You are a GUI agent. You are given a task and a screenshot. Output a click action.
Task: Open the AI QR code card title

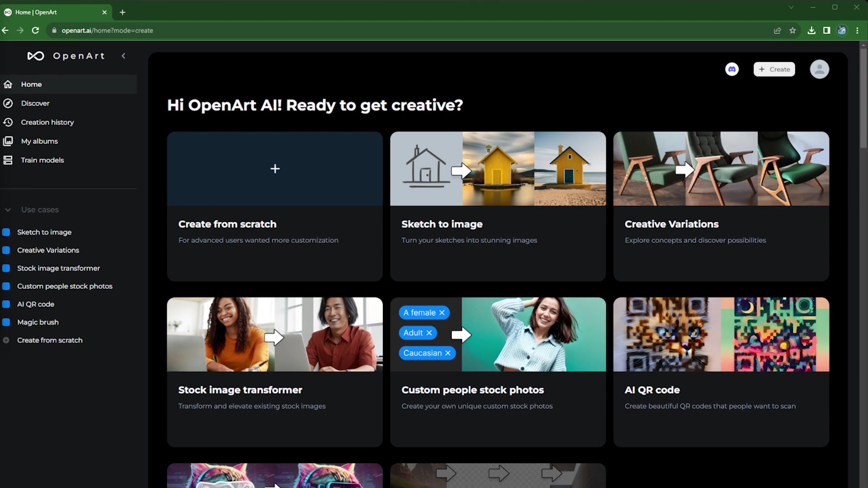(x=652, y=390)
